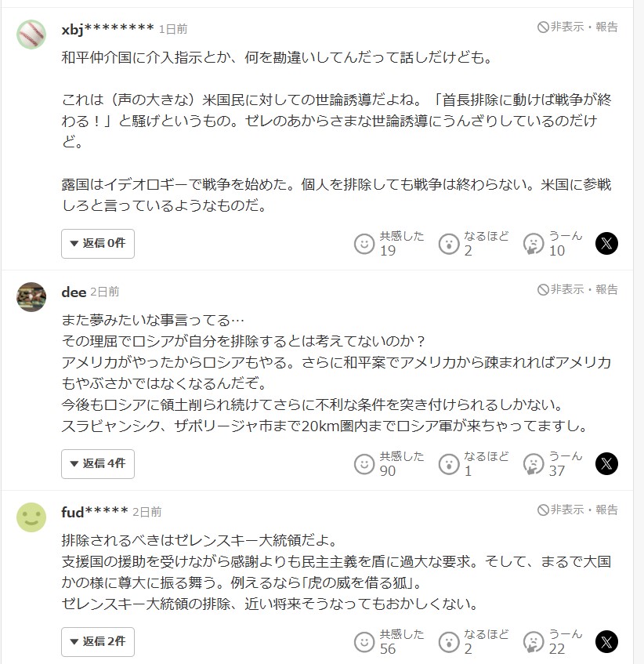Click the うーん thinking icon on xbj comment

tap(533, 244)
